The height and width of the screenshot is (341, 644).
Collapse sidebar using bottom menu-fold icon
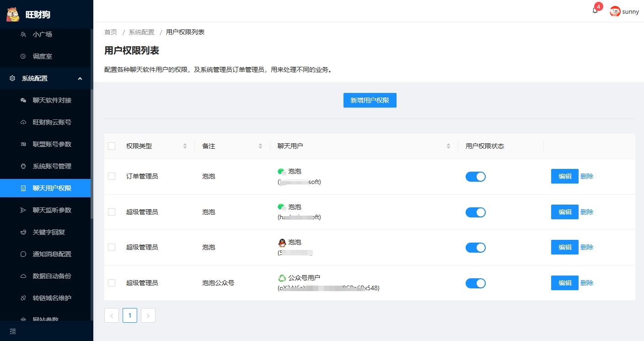(13, 331)
